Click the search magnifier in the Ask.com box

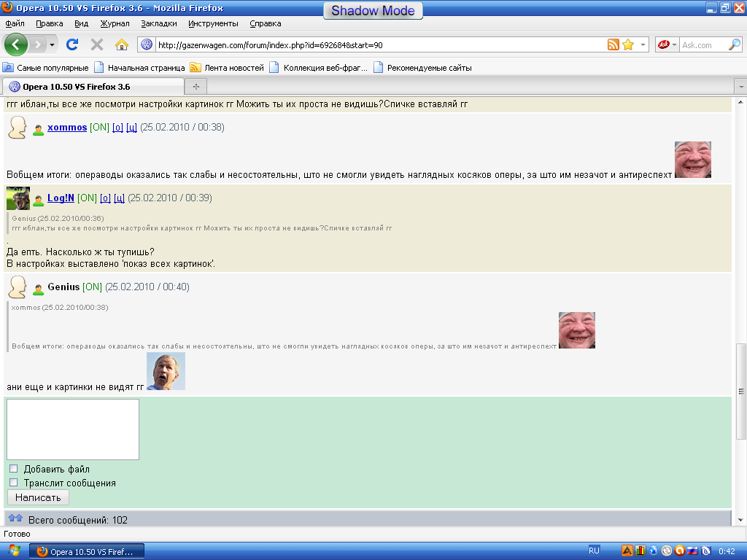tap(735, 44)
